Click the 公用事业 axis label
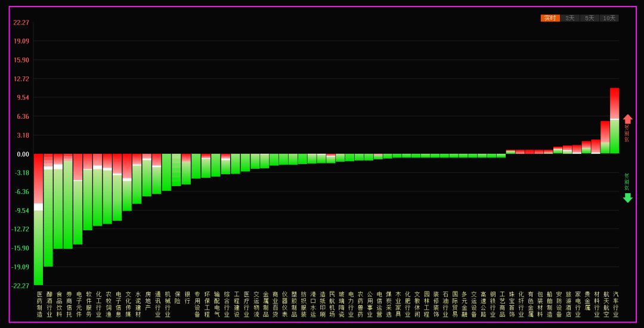This screenshot has width=644, height=328. 370,304
